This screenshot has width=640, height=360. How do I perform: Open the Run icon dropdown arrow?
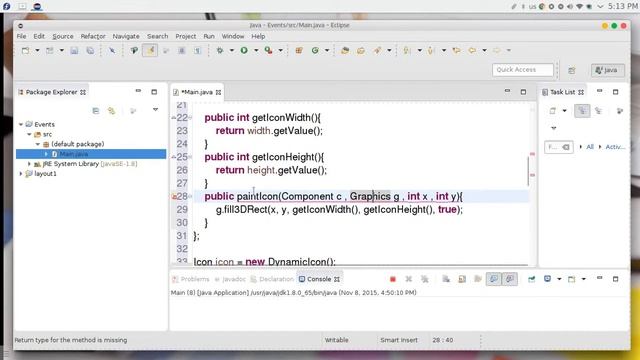pyautogui.click(x=256, y=51)
